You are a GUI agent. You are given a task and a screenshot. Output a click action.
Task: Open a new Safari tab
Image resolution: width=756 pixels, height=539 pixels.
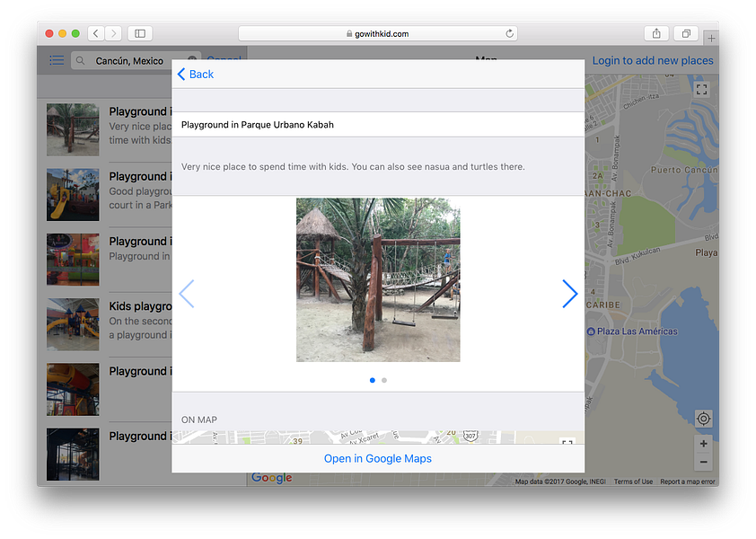(x=711, y=38)
